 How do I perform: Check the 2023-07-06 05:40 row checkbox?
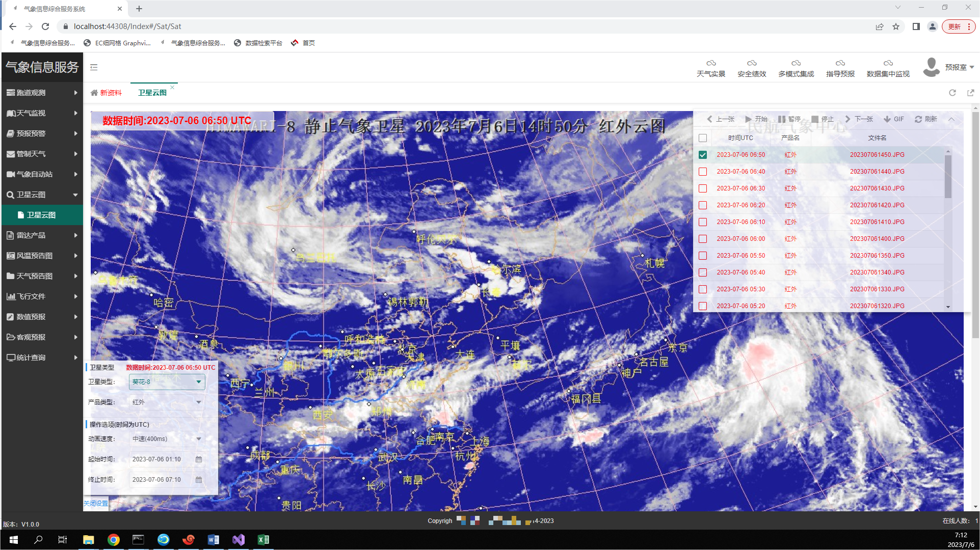coord(703,272)
